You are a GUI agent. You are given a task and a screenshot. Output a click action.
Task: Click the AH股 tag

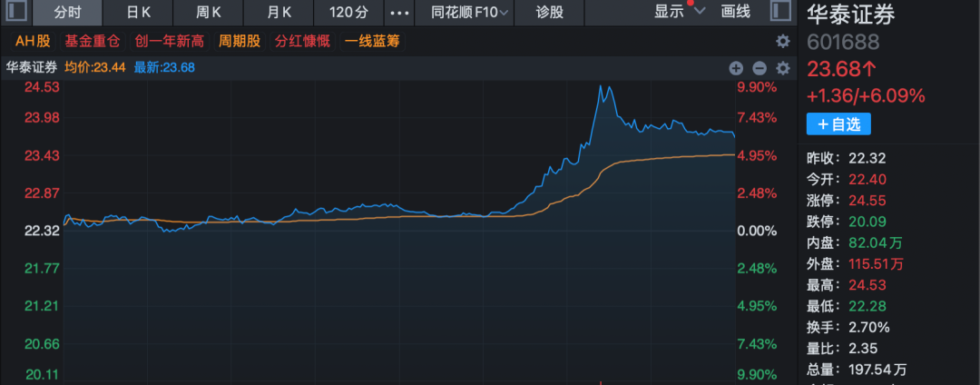pyautogui.click(x=33, y=41)
